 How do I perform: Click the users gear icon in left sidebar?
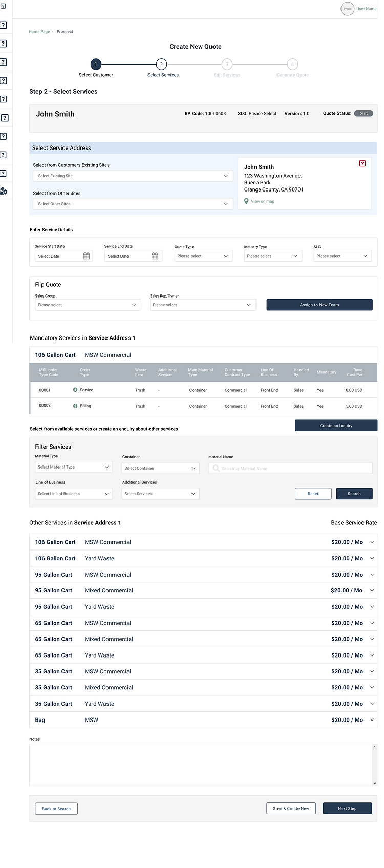pos(4,191)
